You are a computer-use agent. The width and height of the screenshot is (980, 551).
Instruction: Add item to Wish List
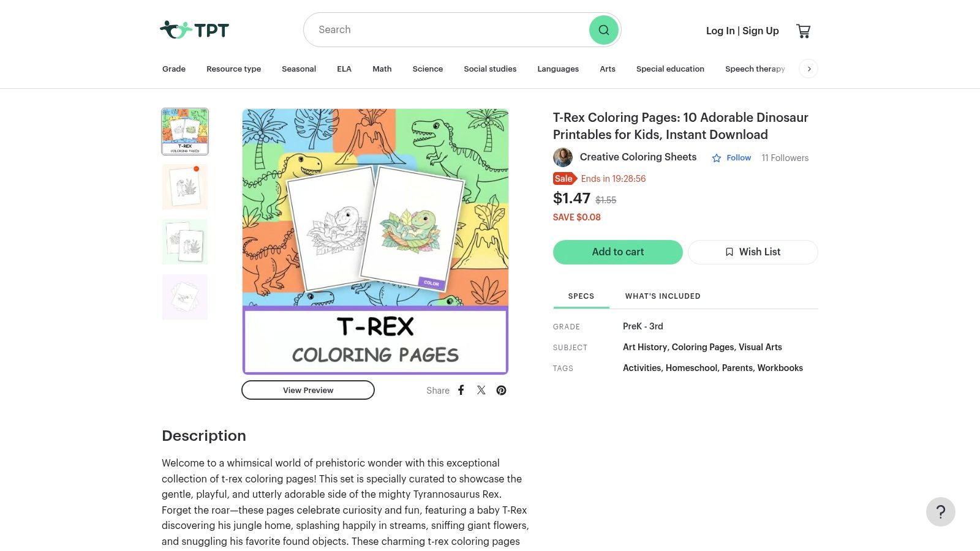click(753, 252)
